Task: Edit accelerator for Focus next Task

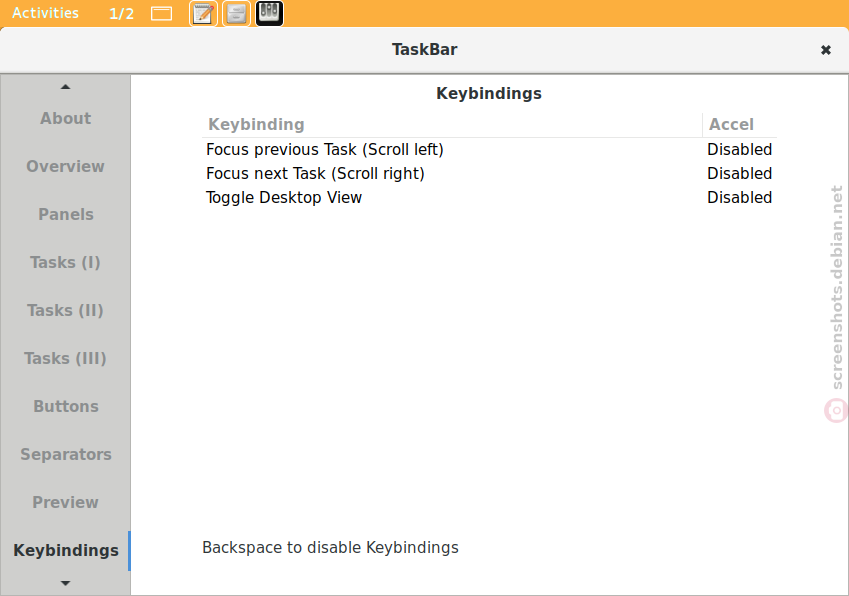Action: pyautogui.click(x=740, y=174)
